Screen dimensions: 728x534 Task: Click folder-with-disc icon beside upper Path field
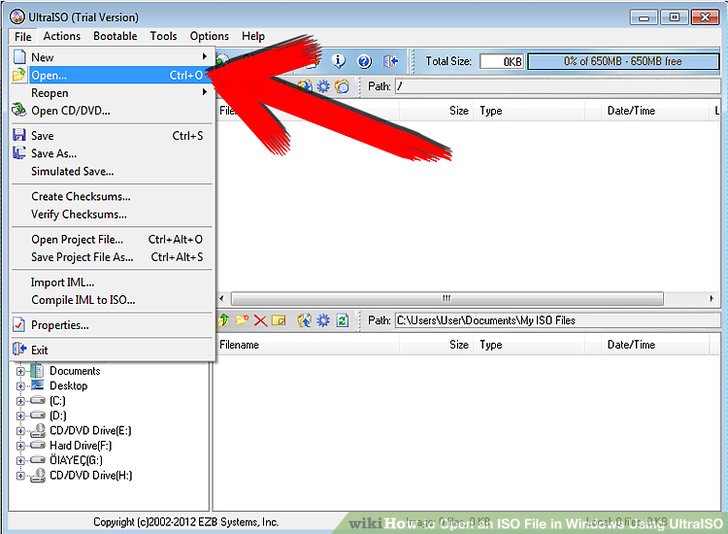[x=342, y=86]
